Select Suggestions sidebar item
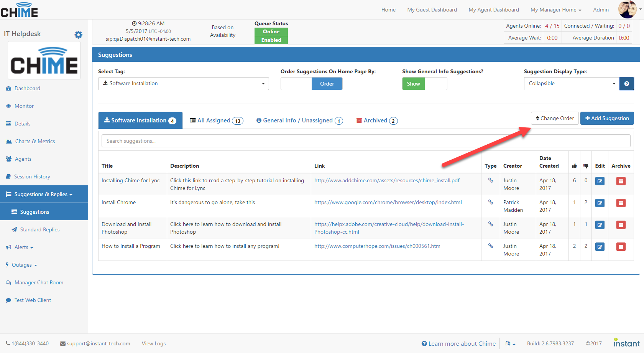 (x=44, y=212)
